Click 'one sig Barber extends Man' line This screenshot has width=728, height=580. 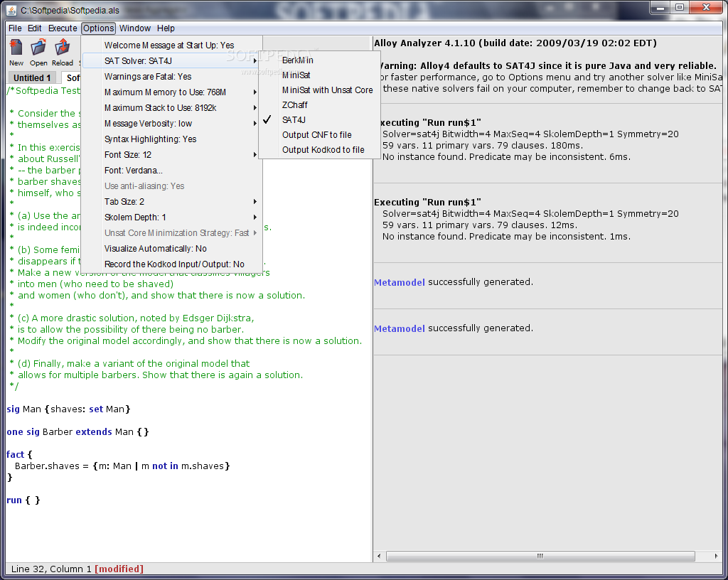point(77,432)
